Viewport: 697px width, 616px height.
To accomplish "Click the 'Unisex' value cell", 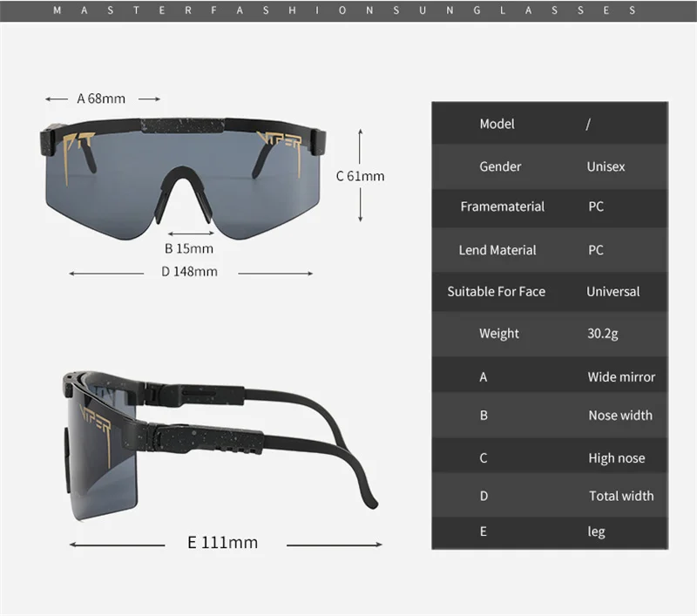I will pos(606,166).
